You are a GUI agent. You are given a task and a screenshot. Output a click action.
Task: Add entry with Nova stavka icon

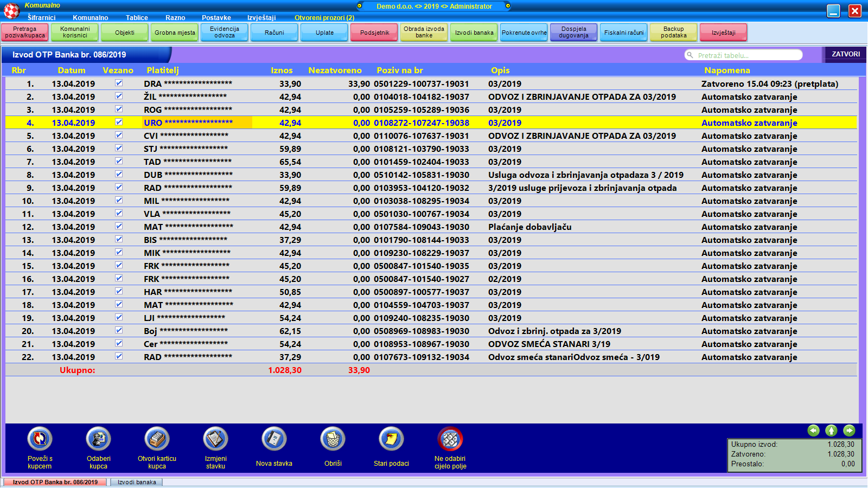274,439
